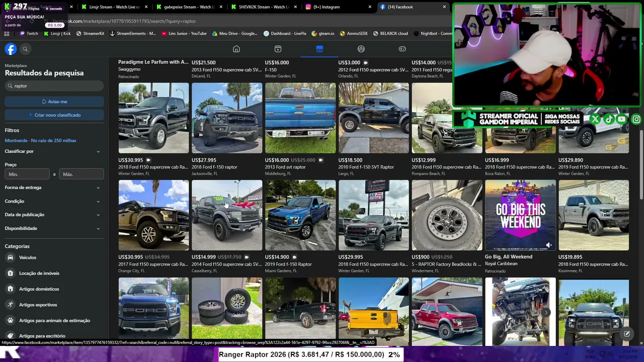The height and width of the screenshot is (362, 644).
Task: Open the Lins Junior - YouTube bookmark
Action: pyautogui.click(x=184, y=34)
